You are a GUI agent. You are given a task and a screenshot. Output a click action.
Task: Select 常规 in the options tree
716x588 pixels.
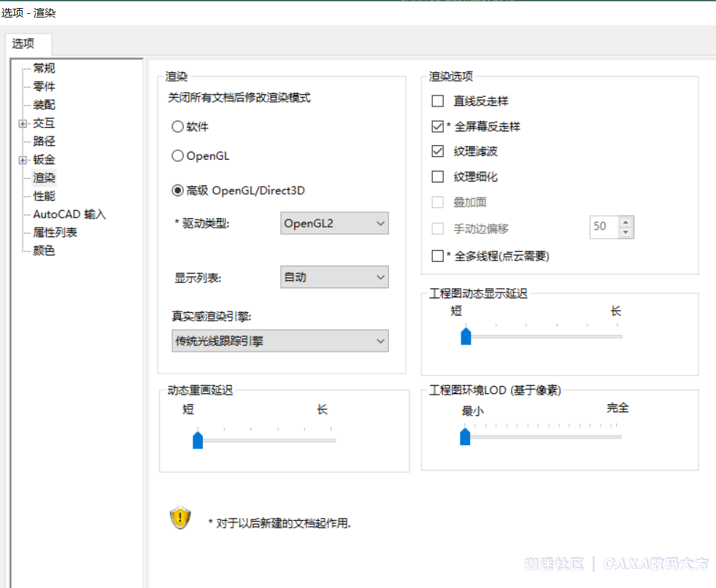point(44,68)
